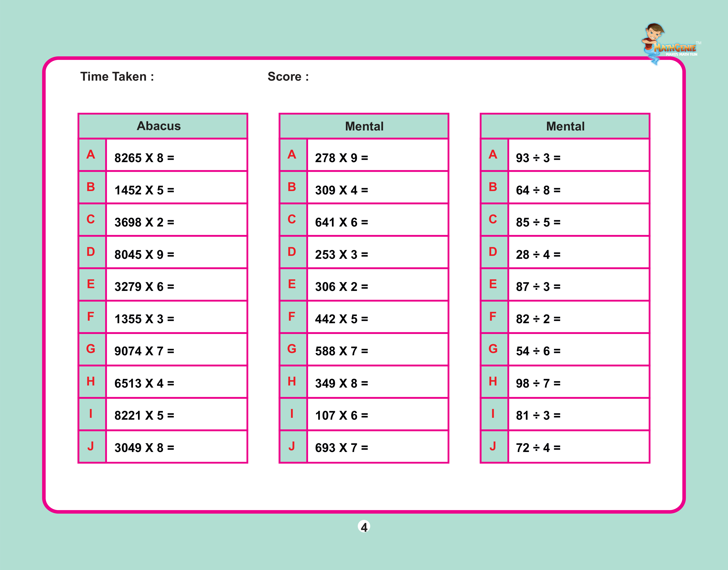This screenshot has height=570, width=728.
Task: Click the problem 9074 X 7
Action: (144, 351)
